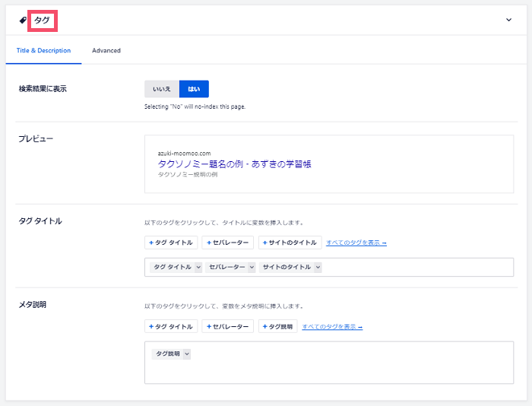Screen dimensions: 532x406
Task: Click the preview description タクソノミー説明の例
Action: point(188,174)
